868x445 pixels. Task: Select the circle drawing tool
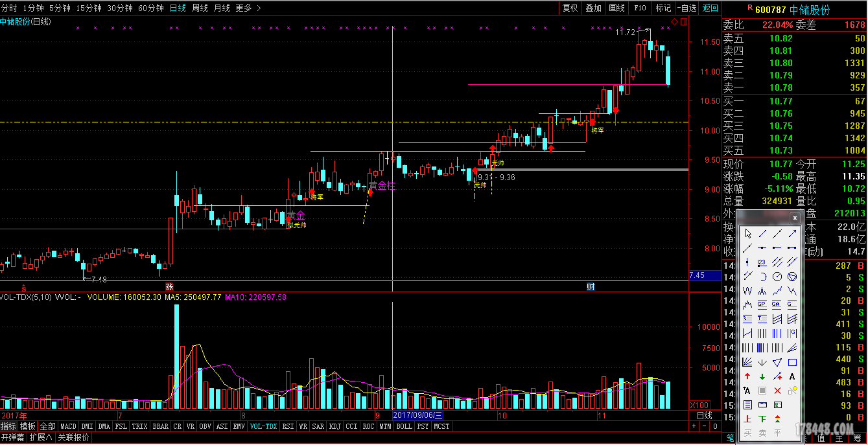click(x=777, y=277)
